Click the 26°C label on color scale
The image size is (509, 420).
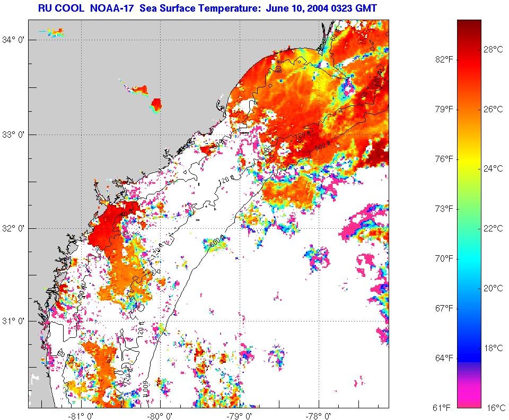(x=494, y=109)
